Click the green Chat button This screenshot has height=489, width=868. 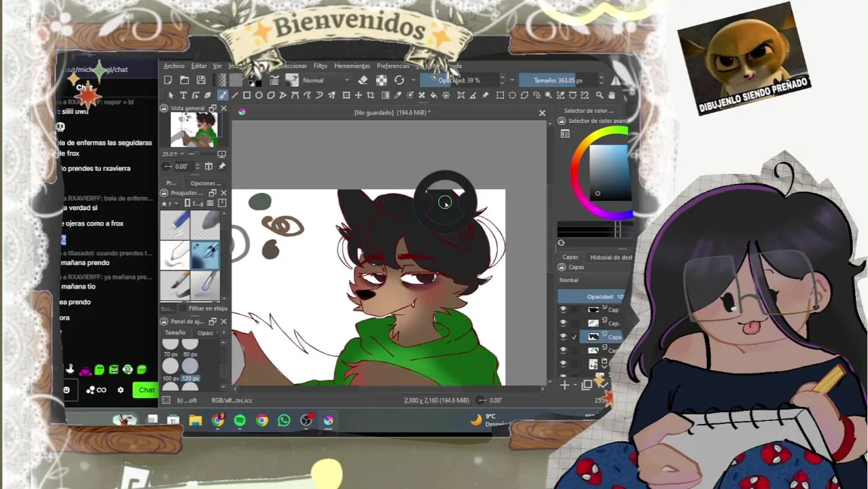click(x=147, y=390)
